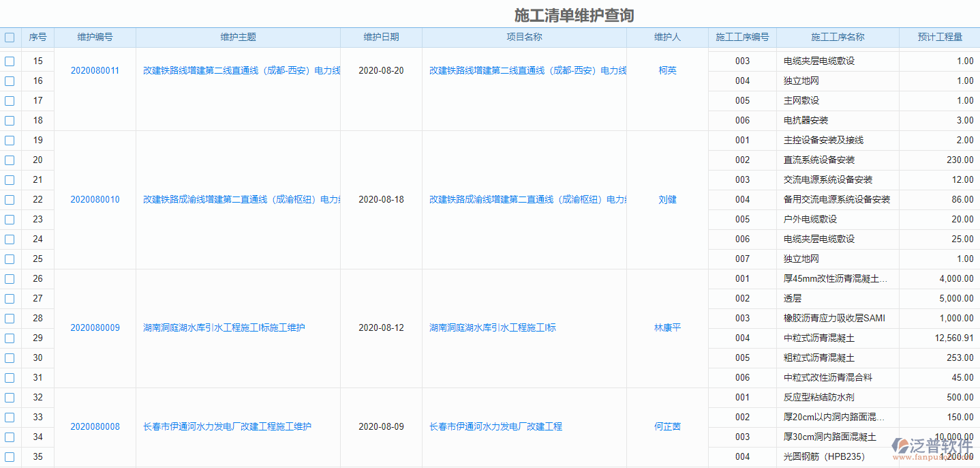Click the 预计工程量 column header

pos(939,37)
